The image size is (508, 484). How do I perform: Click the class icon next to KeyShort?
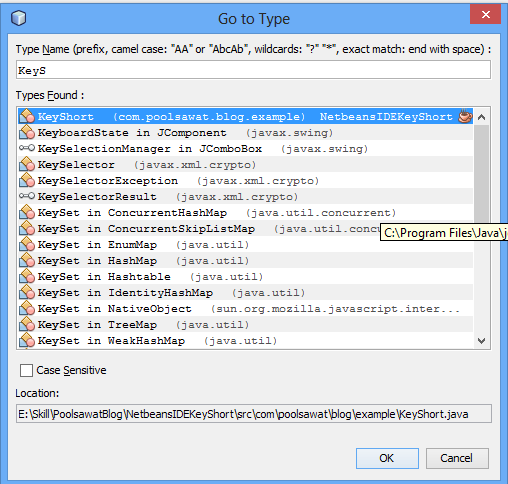[x=27, y=116]
